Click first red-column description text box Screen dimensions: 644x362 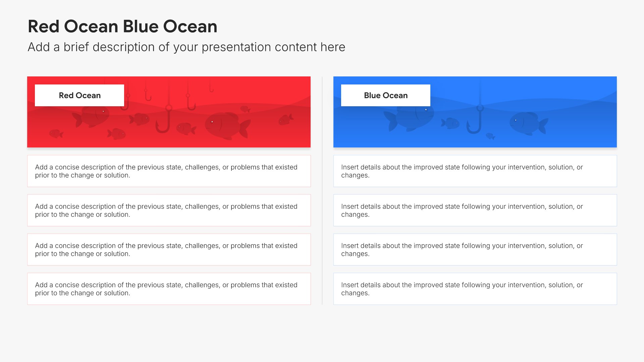[x=169, y=171]
